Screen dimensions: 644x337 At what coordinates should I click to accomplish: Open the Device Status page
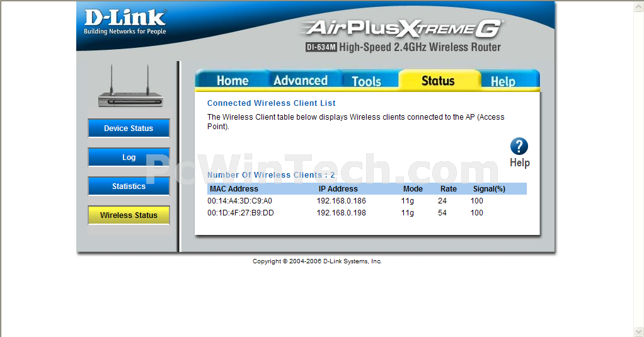click(129, 128)
